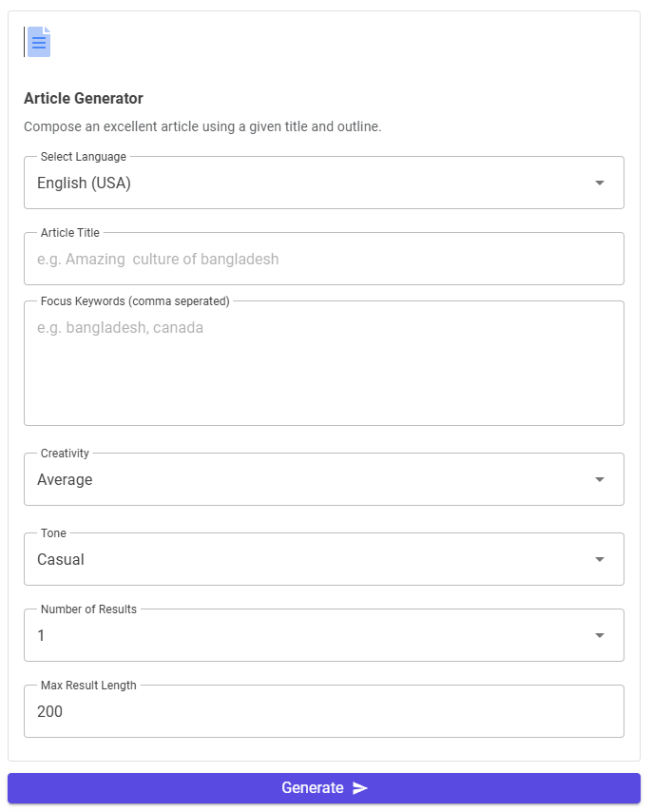Click the Select Language field label
The image size is (653, 812).
click(x=83, y=157)
